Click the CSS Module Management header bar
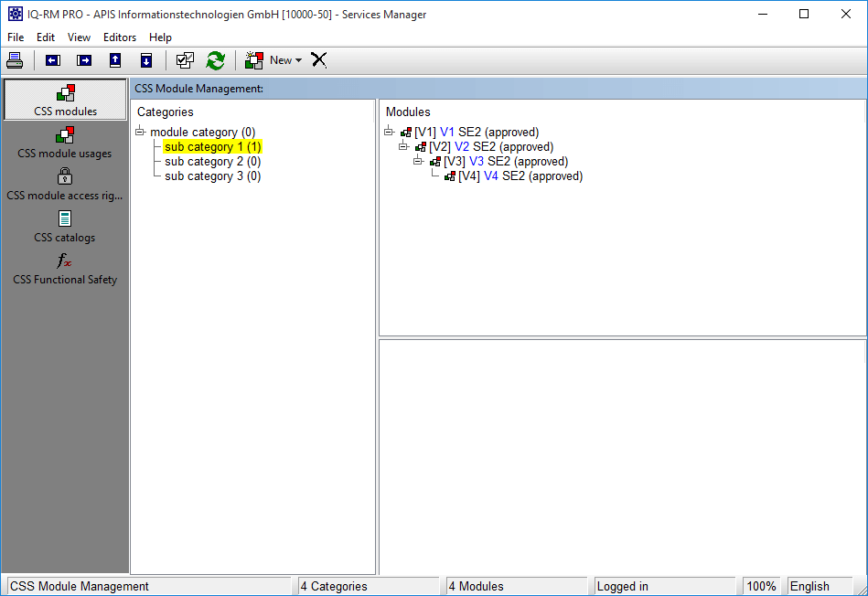This screenshot has height=596, width=868. tap(498, 89)
